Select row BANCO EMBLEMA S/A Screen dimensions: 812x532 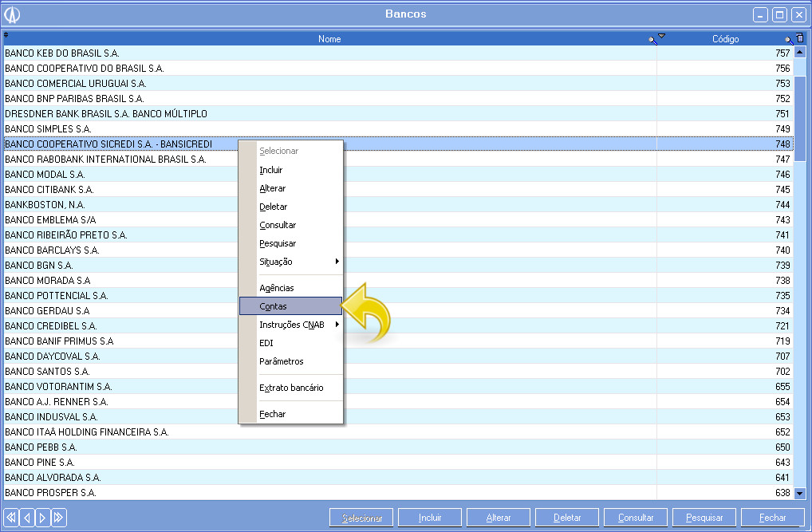[398, 219]
